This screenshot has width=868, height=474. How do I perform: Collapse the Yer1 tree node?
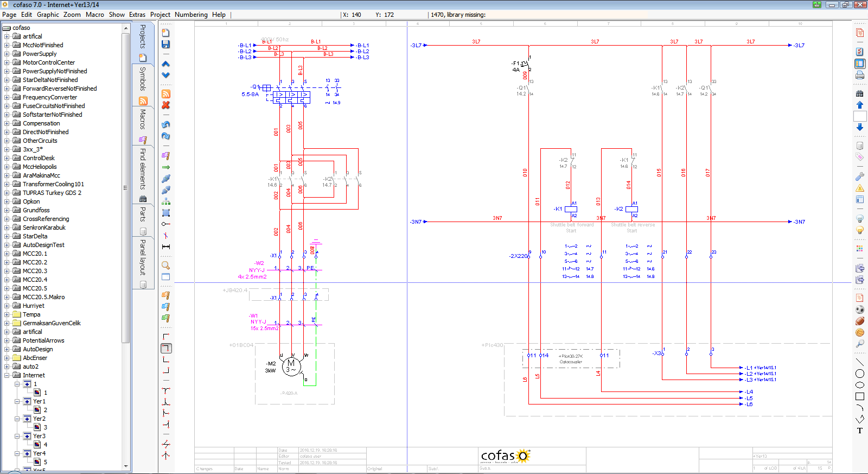pos(17,401)
